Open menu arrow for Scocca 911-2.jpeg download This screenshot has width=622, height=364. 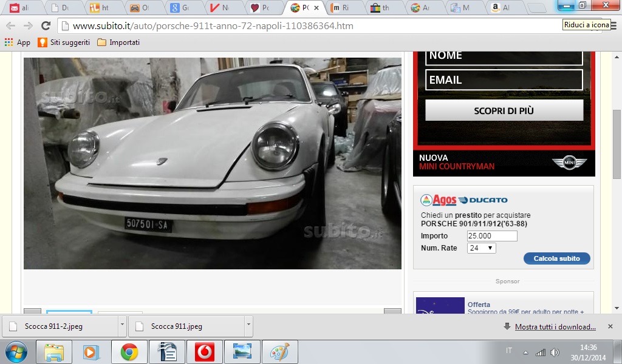pos(122,326)
